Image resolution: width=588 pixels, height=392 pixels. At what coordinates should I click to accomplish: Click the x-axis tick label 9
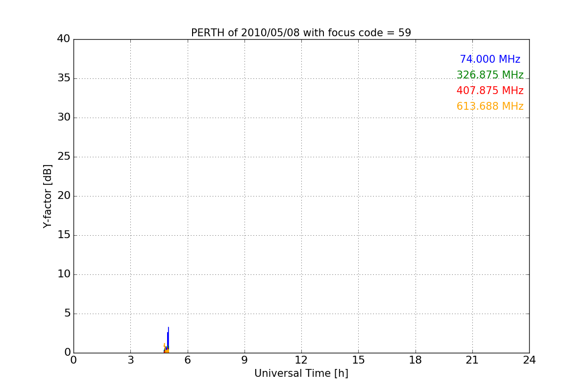[x=245, y=360]
